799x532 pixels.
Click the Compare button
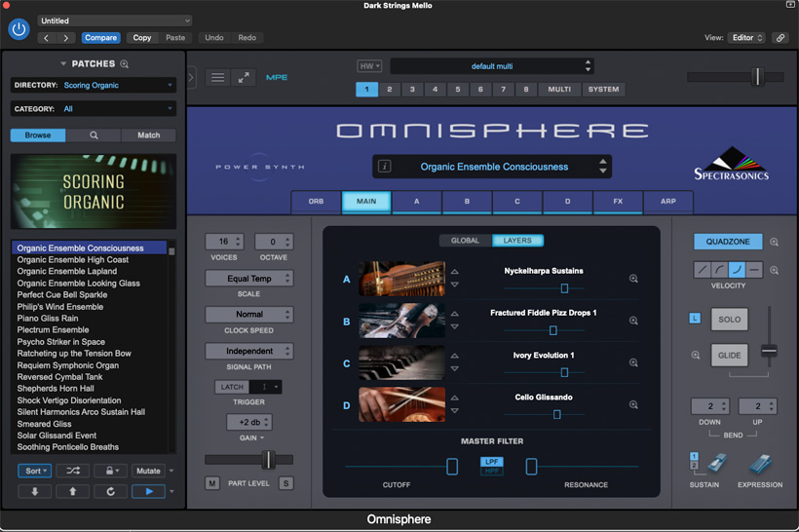[x=101, y=38]
